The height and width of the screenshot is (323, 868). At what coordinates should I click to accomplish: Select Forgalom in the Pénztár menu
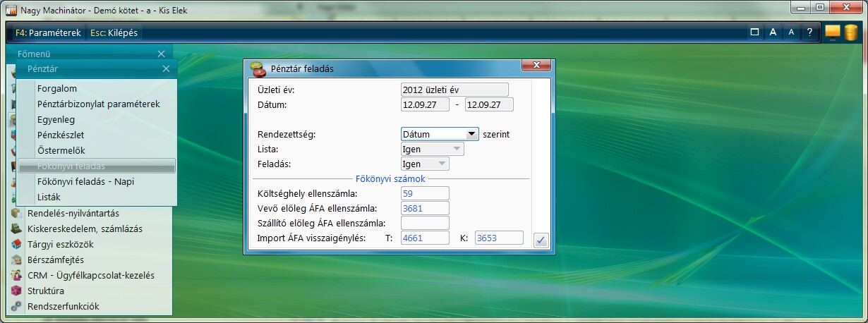click(x=57, y=89)
